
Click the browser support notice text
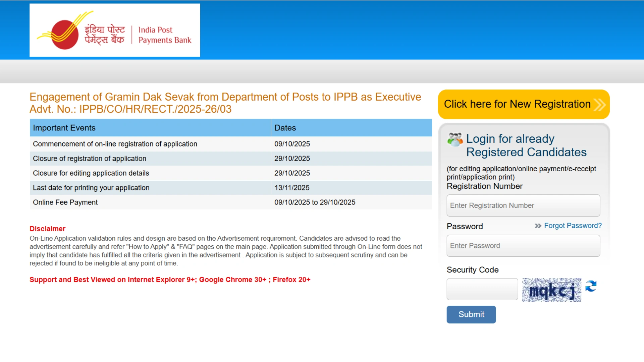pyautogui.click(x=170, y=280)
